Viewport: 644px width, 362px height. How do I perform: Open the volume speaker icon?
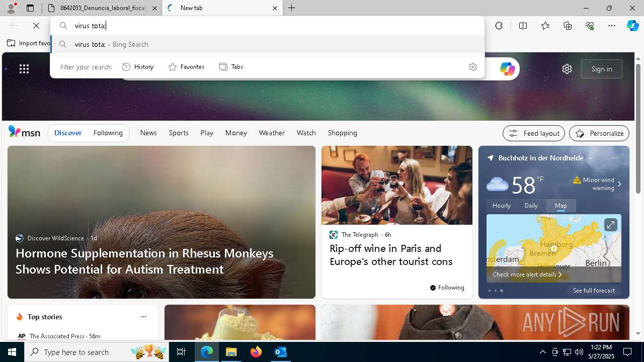point(579,352)
